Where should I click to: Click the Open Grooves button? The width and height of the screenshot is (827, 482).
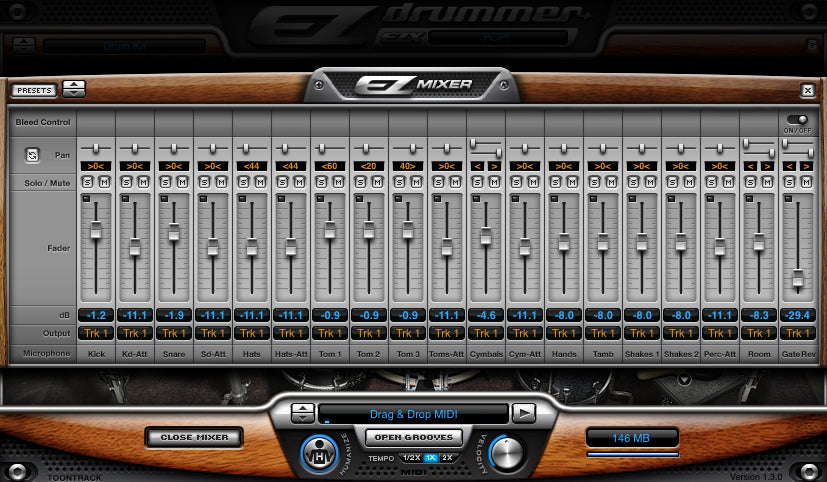(x=412, y=436)
